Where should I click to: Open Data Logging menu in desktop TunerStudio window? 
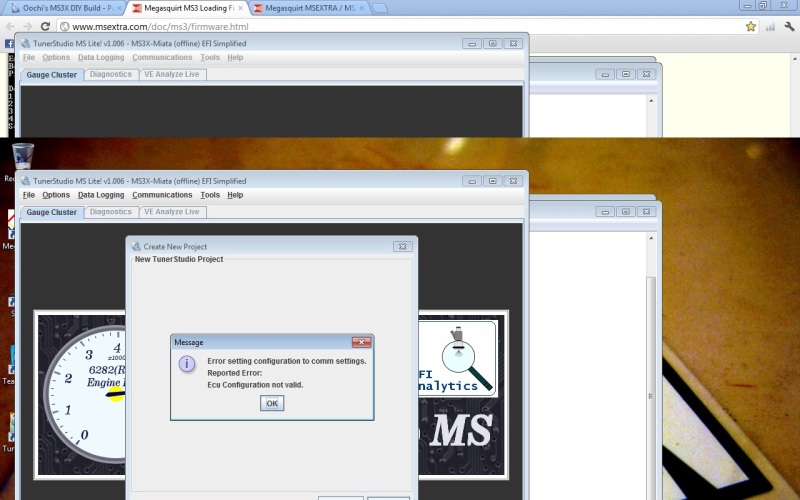point(101,195)
